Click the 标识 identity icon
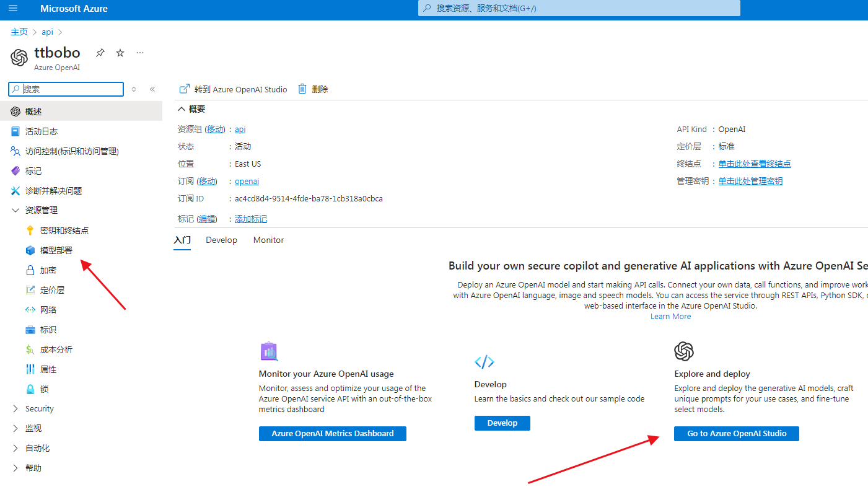The image size is (868, 492). point(30,330)
